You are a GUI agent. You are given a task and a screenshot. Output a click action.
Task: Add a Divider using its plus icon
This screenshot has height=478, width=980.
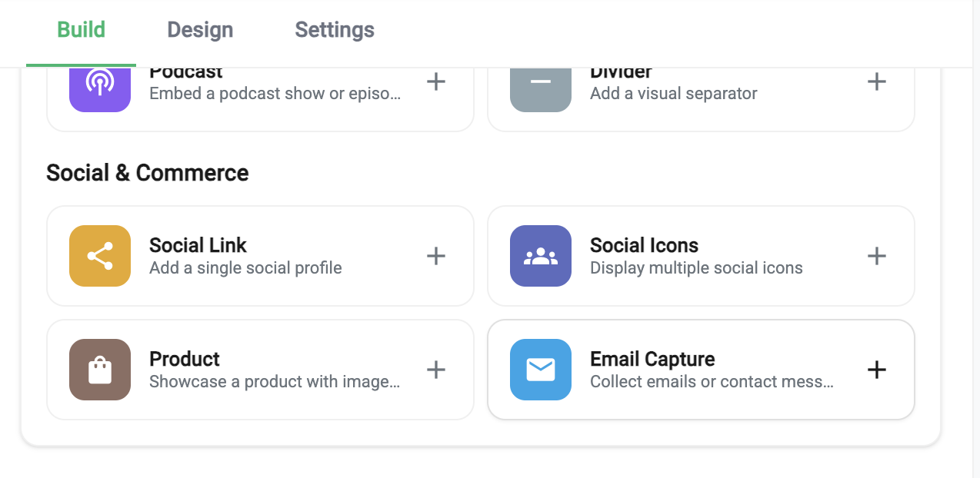[x=876, y=81]
